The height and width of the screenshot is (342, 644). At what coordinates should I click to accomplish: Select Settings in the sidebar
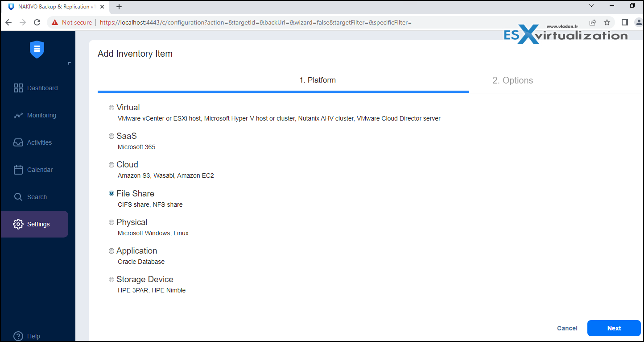pos(34,224)
